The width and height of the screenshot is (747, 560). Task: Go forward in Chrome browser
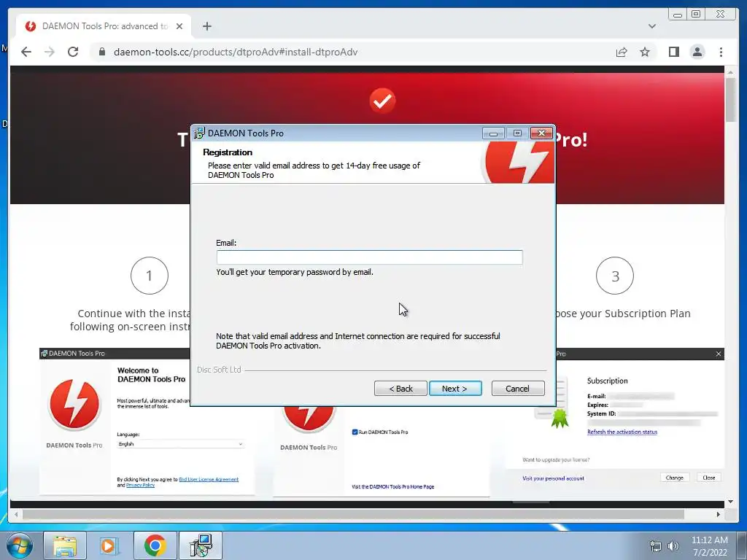(50, 52)
